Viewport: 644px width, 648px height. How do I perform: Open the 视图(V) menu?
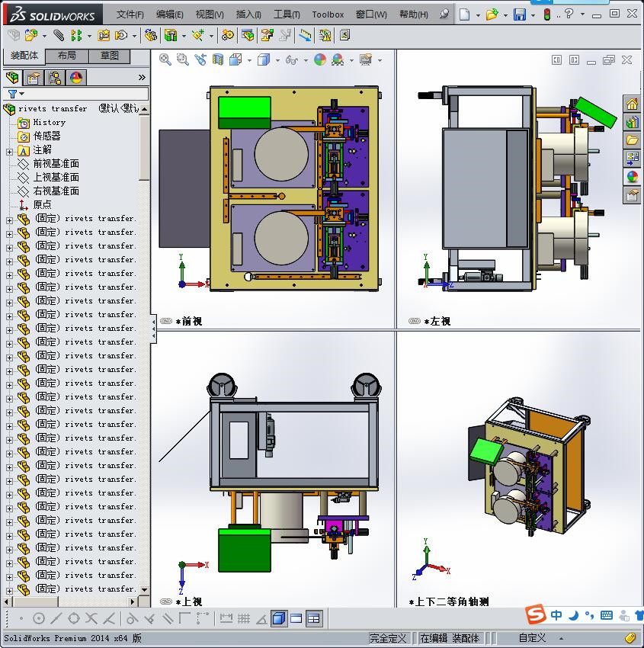[x=210, y=14]
